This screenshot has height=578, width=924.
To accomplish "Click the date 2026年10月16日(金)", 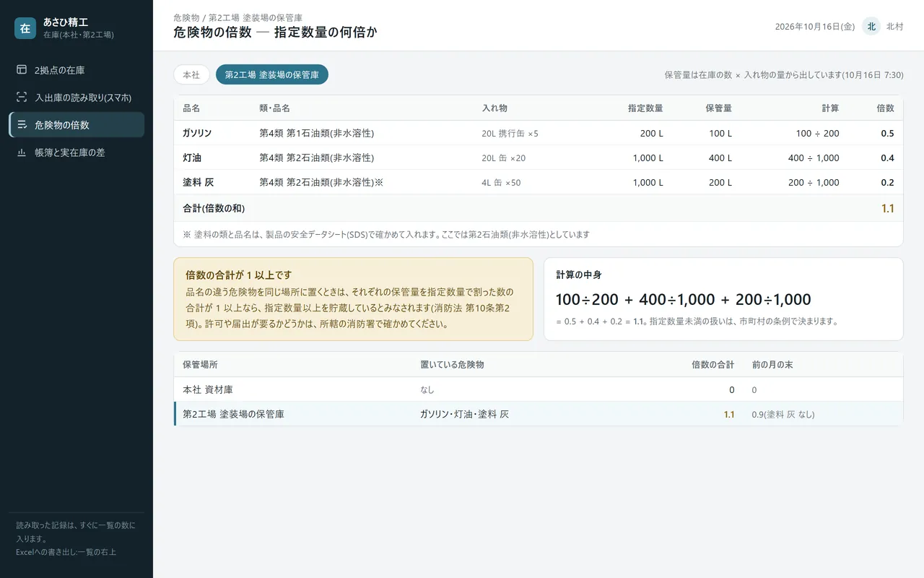I will (815, 27).
